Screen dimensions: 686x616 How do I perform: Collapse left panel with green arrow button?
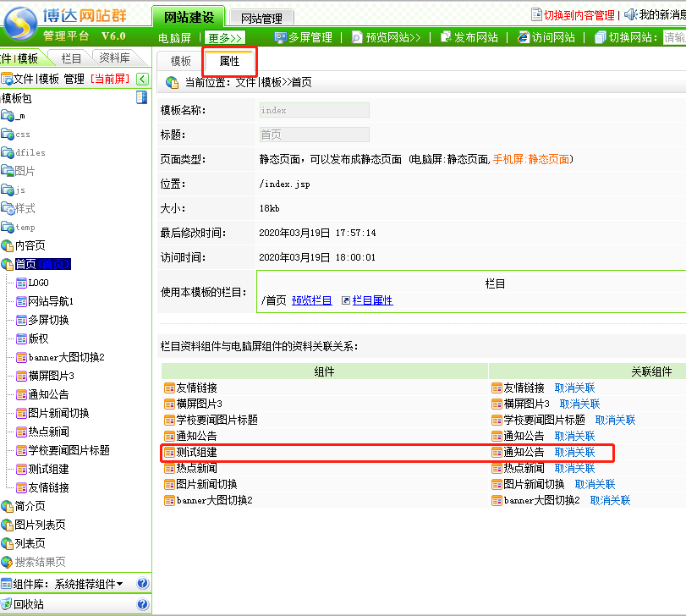(x=142, y=80)
